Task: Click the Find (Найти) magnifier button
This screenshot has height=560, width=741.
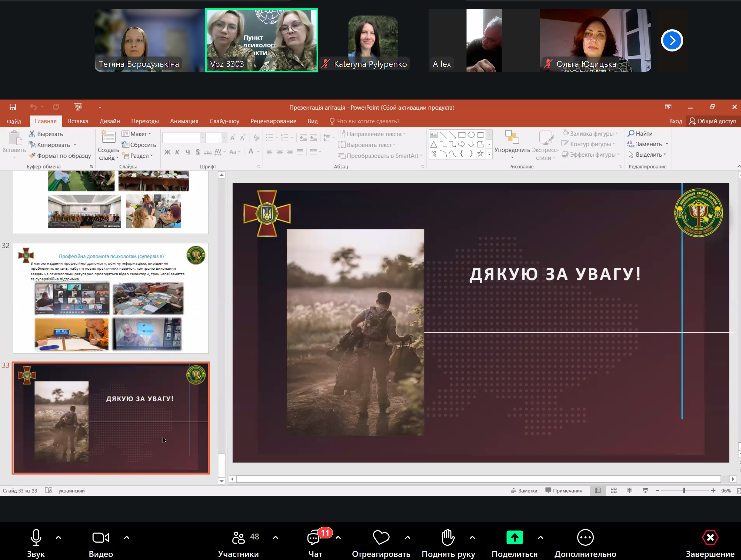Action: coord(640,133)
